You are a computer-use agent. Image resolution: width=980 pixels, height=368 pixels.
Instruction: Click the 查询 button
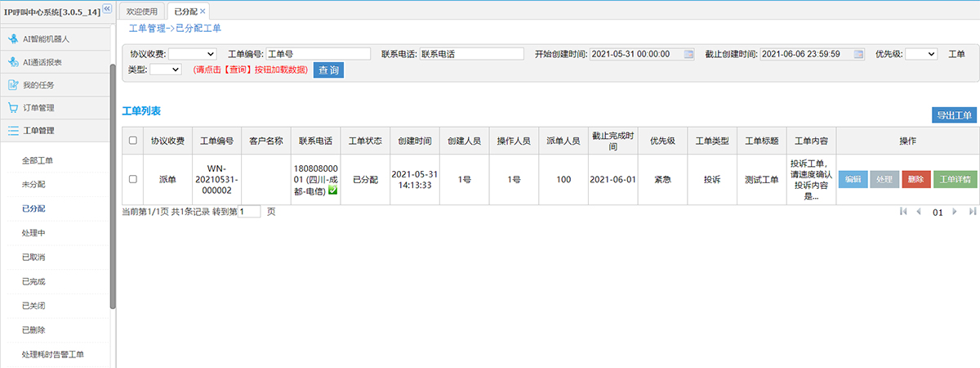point(328,70)
